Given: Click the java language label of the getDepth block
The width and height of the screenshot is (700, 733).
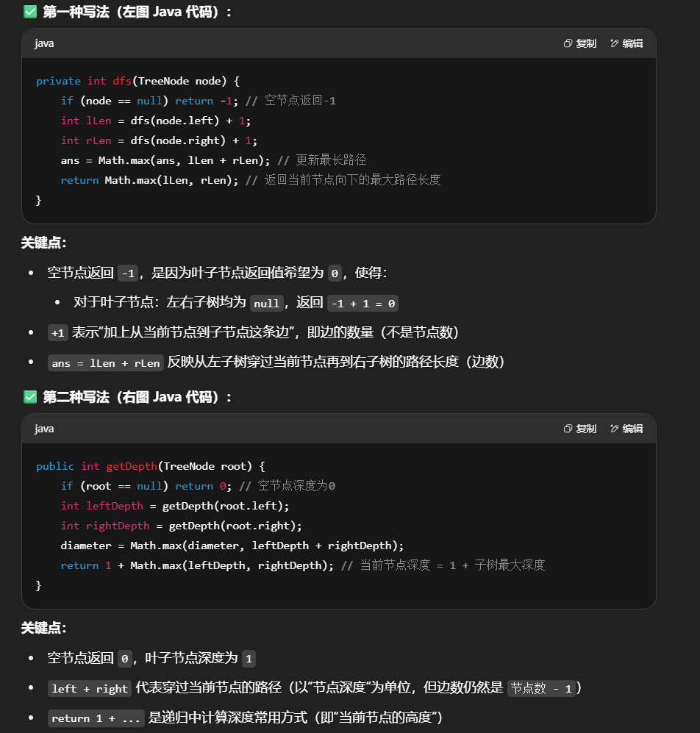Looking at the screenshot, I should [x=44, y=429].
